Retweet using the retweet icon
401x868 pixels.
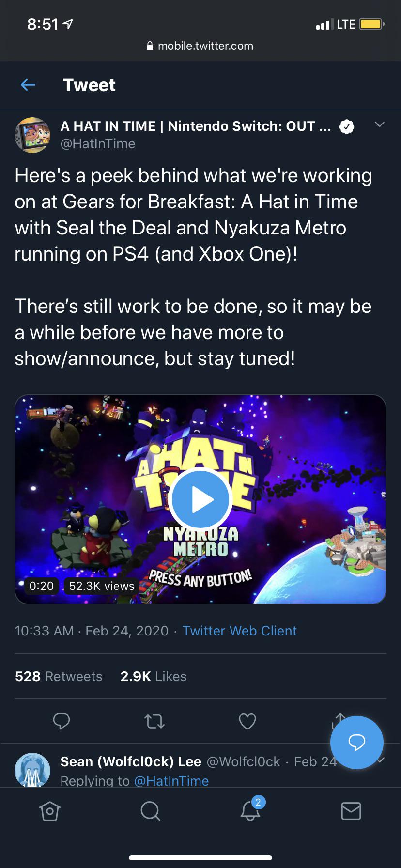154,721
